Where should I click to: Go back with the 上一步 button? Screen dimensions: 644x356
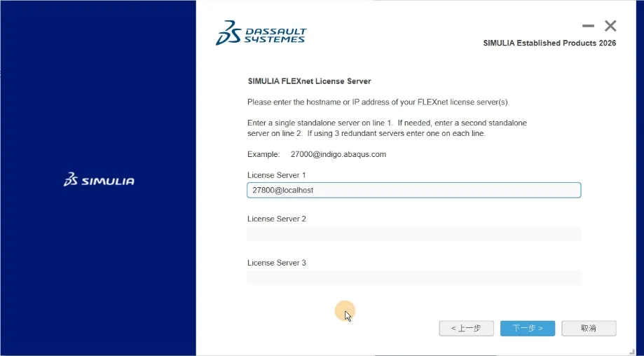pyautogui.click(x=466, y=328)
